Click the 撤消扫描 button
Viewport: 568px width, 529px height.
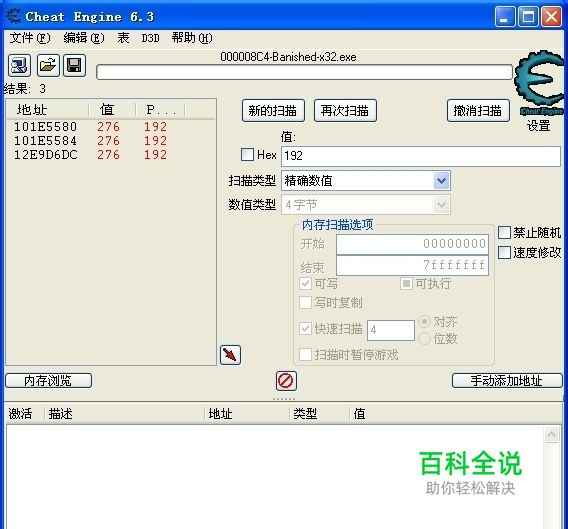point(478,111)
